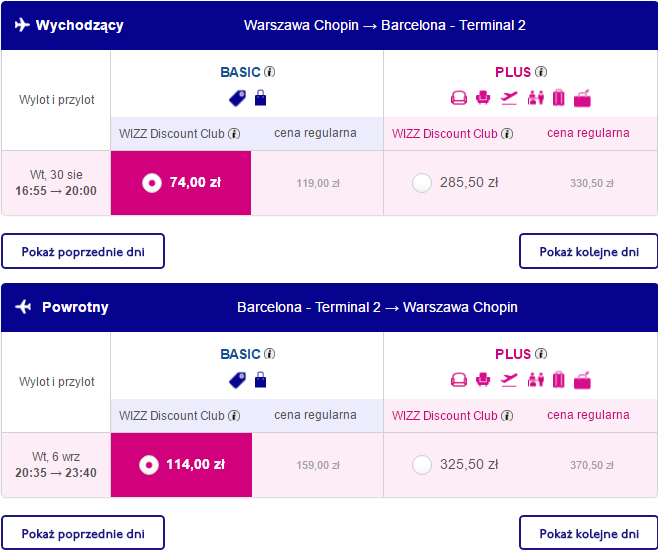Viewport: 658px width, 551px height.
Task: Click the info icon beside outbound BASIC
Action: pos(269,72)
